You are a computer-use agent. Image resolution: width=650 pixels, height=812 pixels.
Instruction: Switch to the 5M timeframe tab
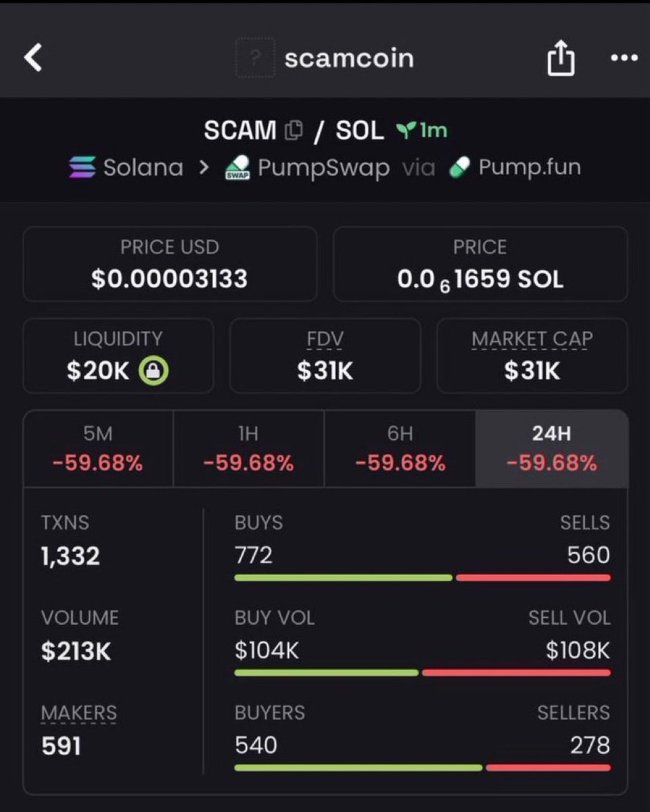pyautogui.click(x=99, y=448)
